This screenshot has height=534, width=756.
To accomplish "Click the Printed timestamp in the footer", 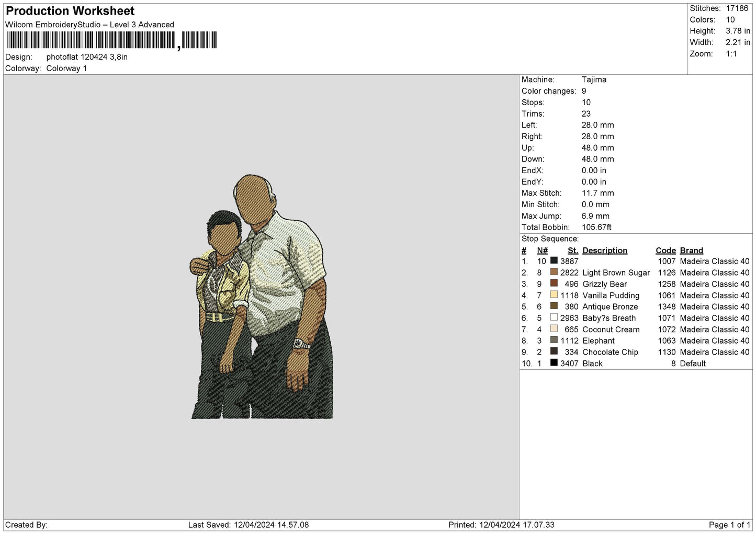I will pyautogui.click(x=501, y=525).
